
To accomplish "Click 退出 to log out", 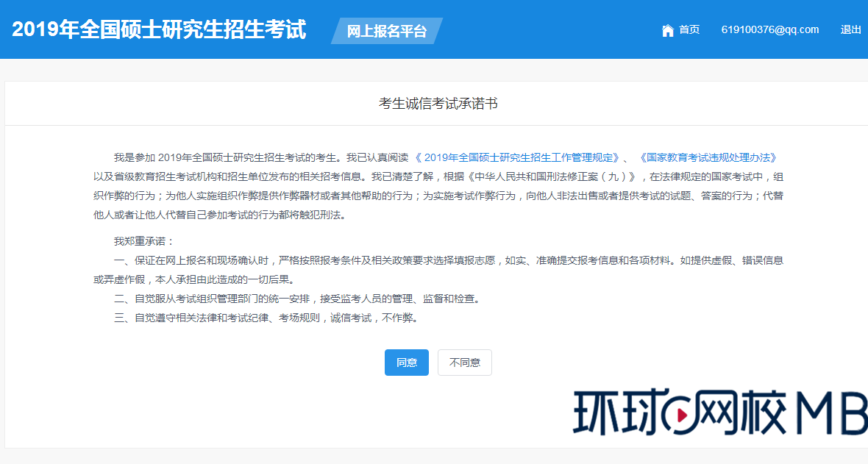I will click(850, 29).
